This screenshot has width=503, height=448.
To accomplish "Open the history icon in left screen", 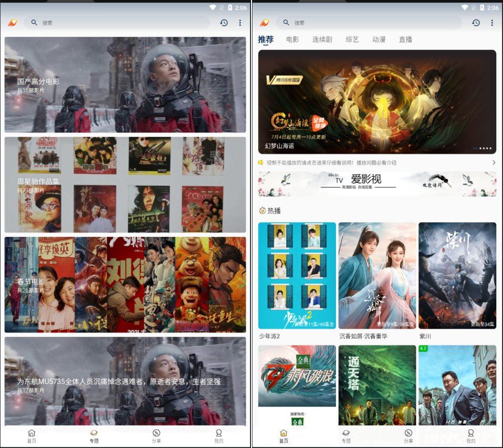I will pyautogui.click(x=224, y=23).
